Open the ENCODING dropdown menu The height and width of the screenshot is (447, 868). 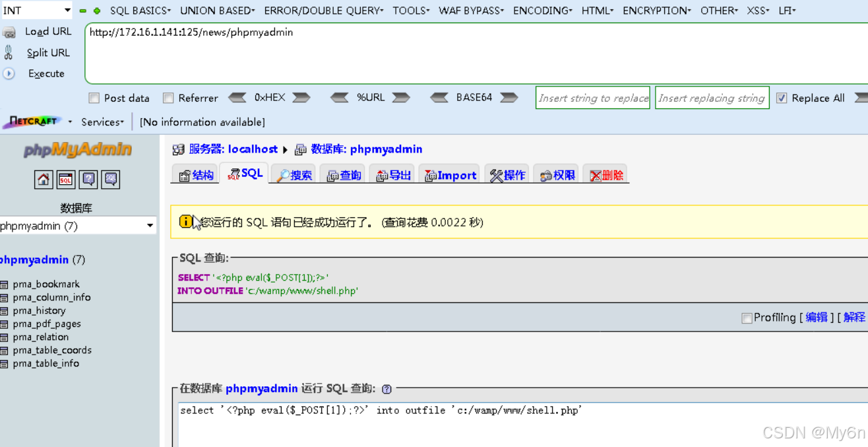[x=543, y=11]
